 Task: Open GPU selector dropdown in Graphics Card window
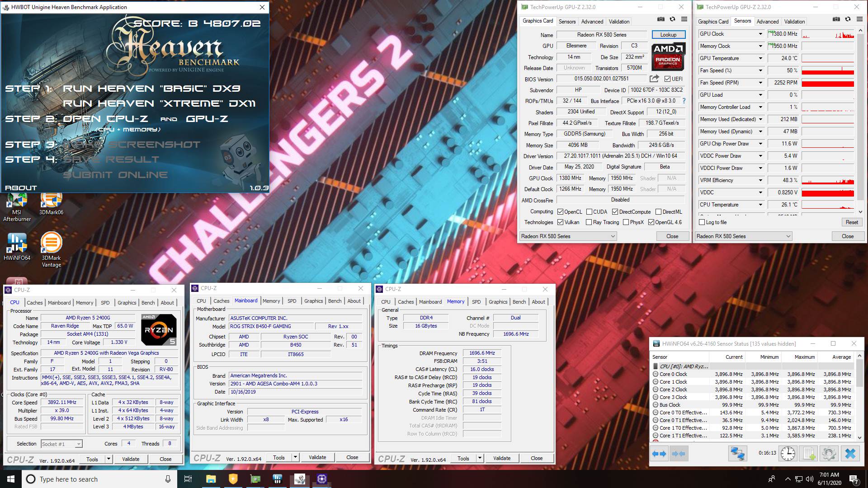[568, 236]
